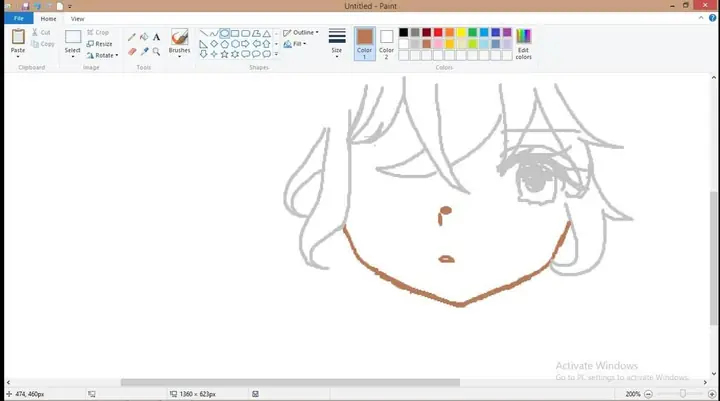Activate the Color 1 selector

(365, 44)
